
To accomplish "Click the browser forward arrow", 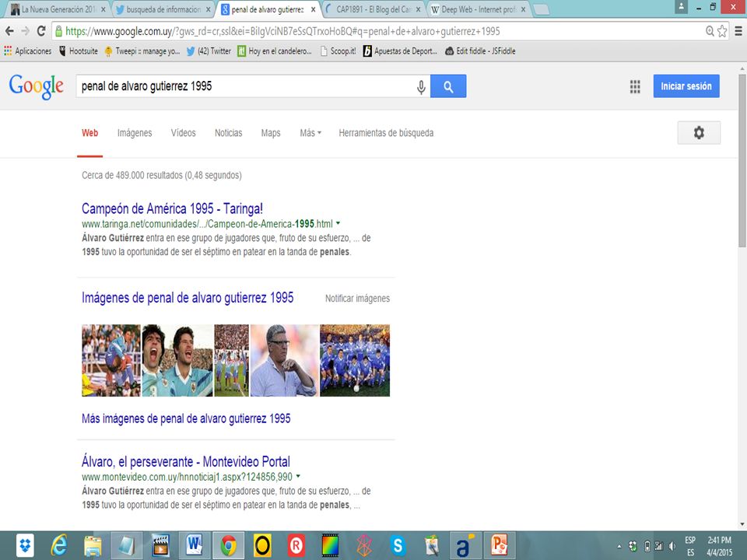I will coord(25,31).
